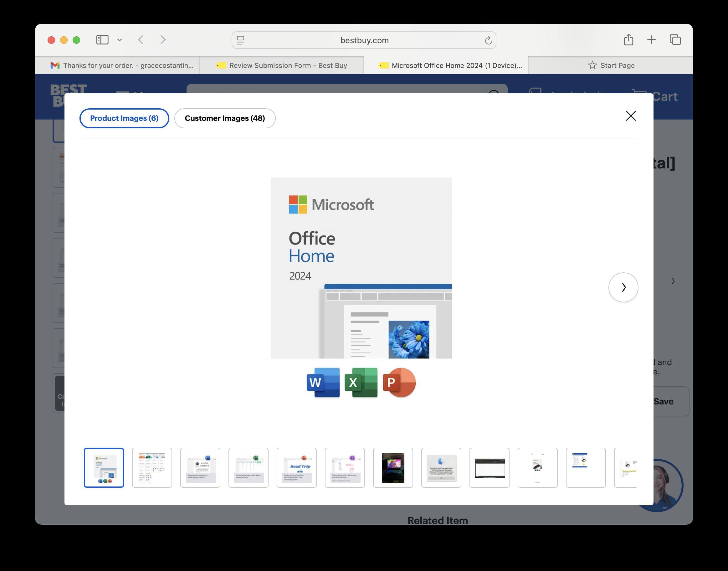
Task: Reload the bestbuy.com page
Action: tap(488, 40)
